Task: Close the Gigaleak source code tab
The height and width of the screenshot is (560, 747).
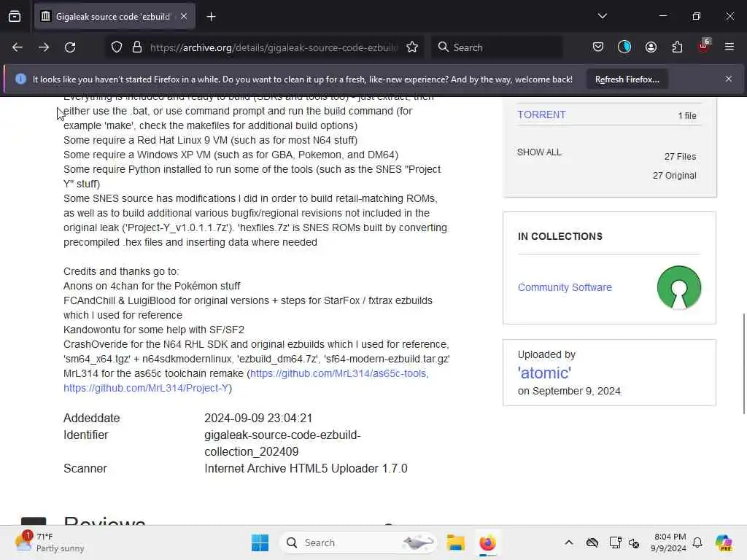Action: pyautogui.click(x=184, y=16)
